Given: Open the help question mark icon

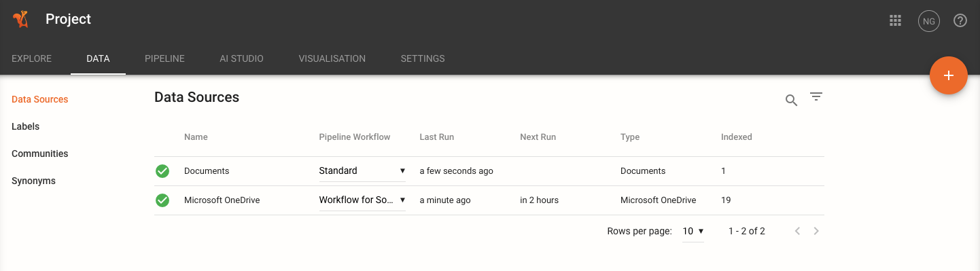Looking at the screenshot, I should [960, 20].
